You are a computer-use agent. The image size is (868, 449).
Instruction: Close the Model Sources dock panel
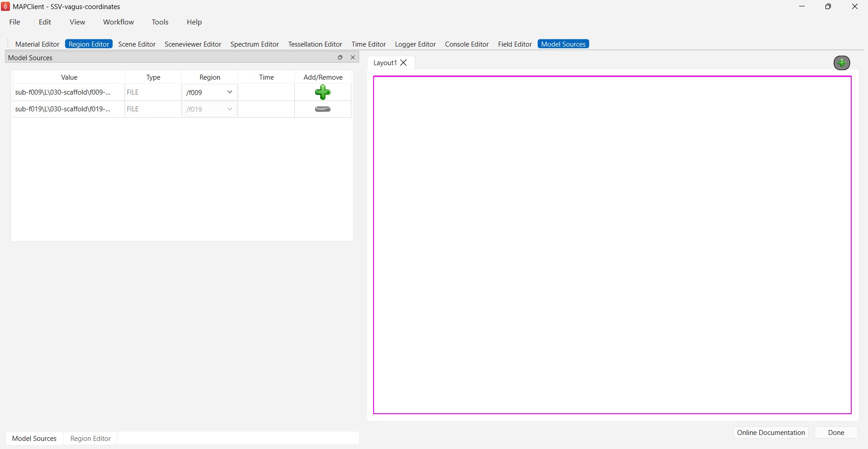point(353,57)
